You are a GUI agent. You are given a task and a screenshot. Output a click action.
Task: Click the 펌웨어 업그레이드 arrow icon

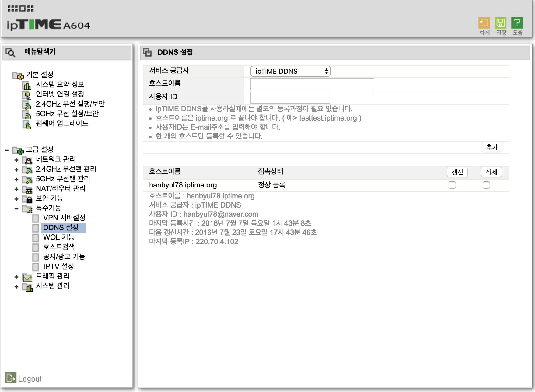[x=27, y=124]
